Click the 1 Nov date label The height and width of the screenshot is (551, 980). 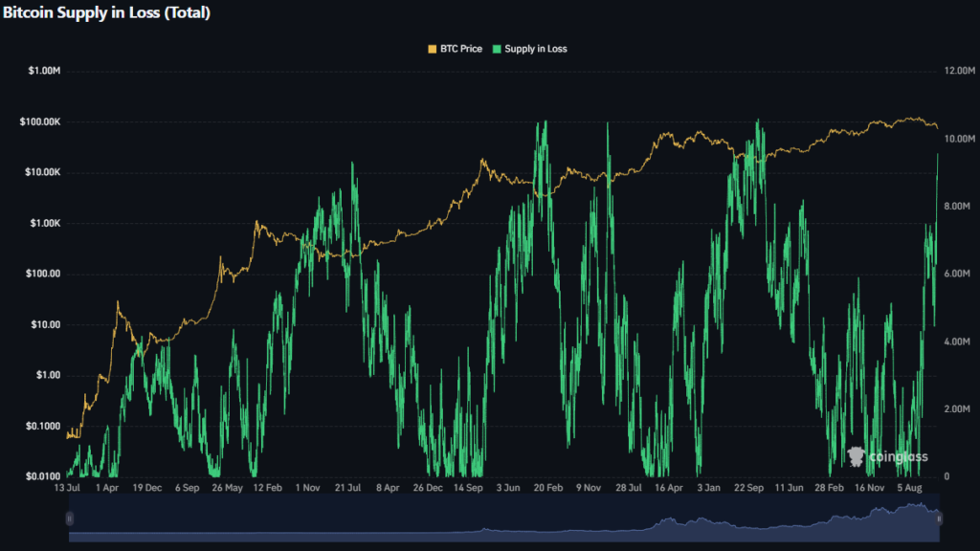pyautogui.click(x=308, y=487)
